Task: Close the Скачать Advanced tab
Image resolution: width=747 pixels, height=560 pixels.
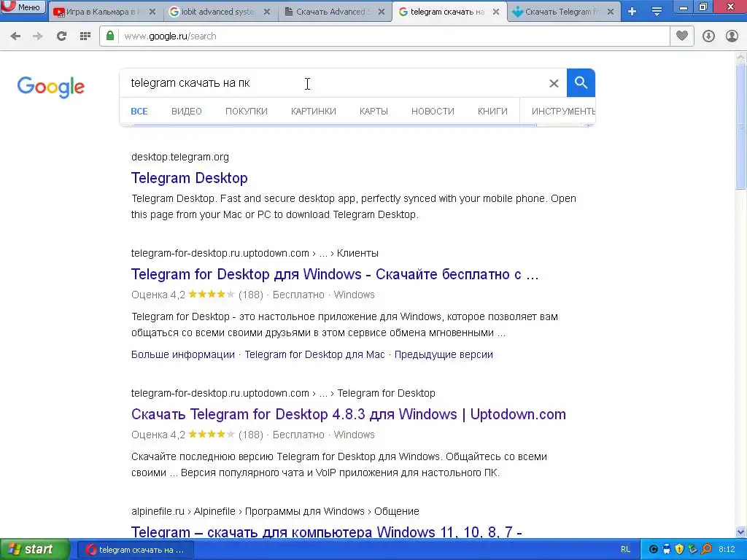Action: 382,12
